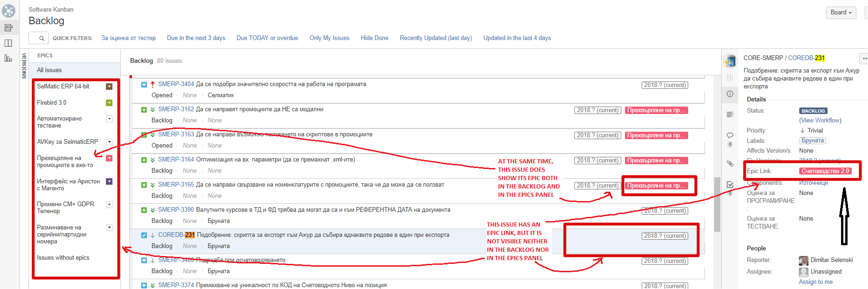Expand the Firebird 3.0 epic dropdown arrow

(109, 103)
